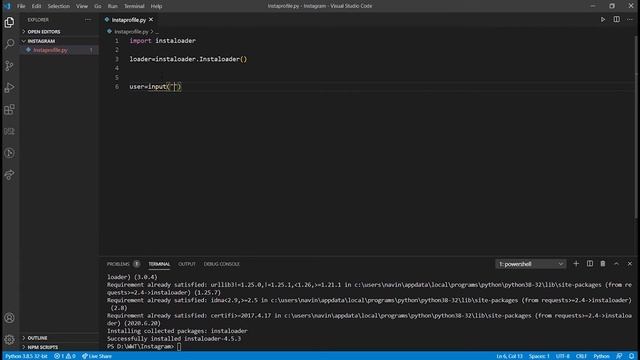Image resolution: width=640 pixels, height=360 pixels.
Task: Click code line 'import instaloader'
Action: click(162, 41)
